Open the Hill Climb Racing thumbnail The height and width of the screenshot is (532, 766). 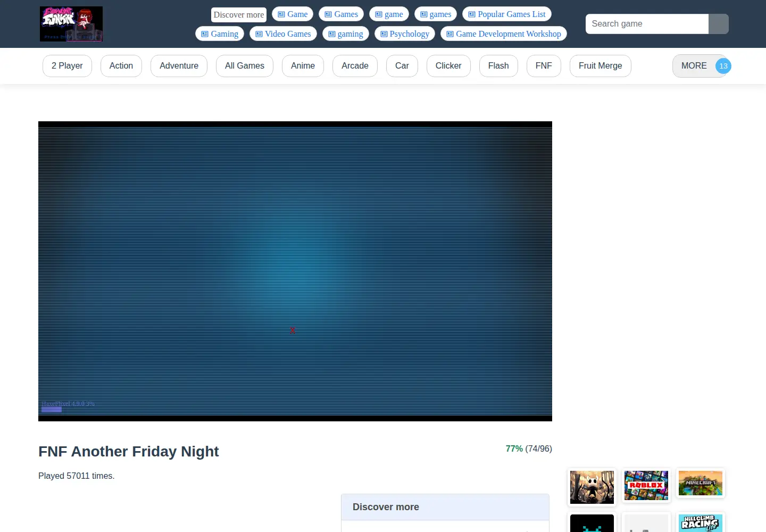coord(701,522)
